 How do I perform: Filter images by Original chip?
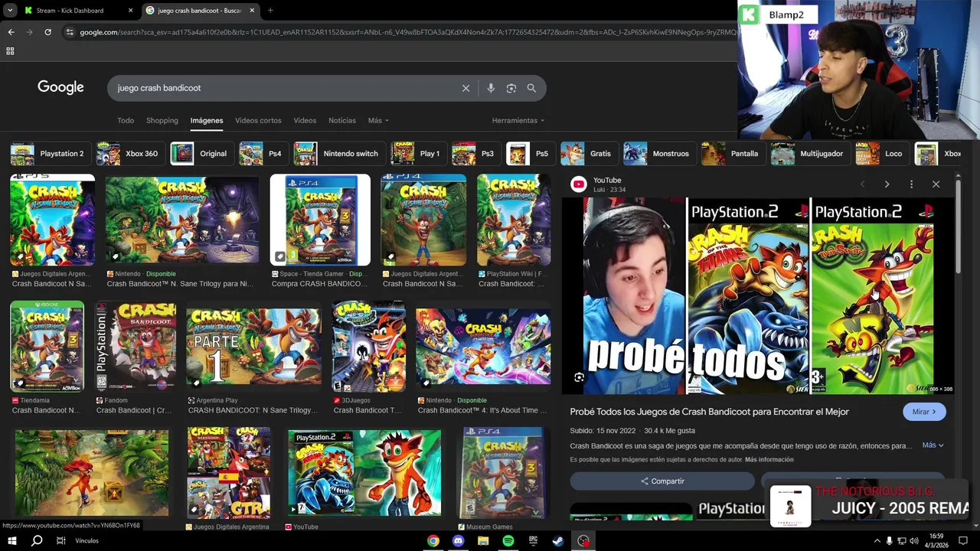(201, 154)
